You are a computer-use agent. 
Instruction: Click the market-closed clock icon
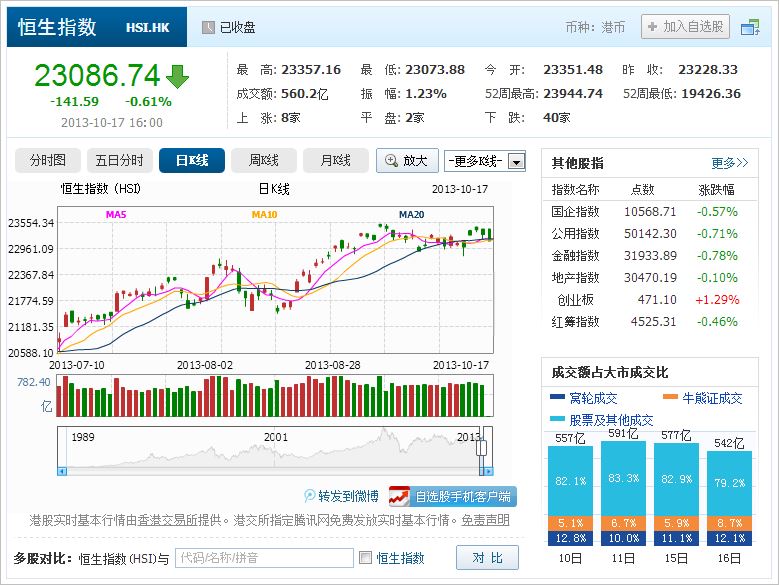pyautogui.click(x=208, y=27)
